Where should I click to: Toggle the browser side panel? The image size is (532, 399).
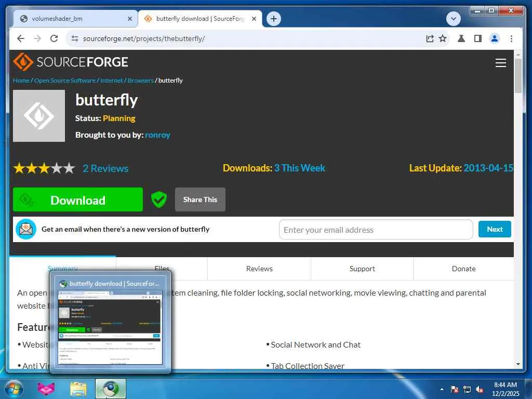pyautogui.click(x=478, y=38)
